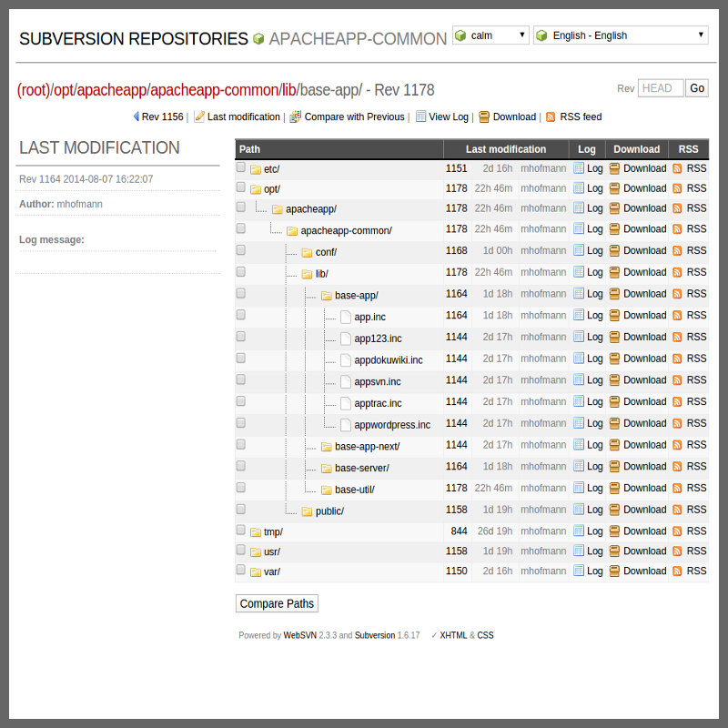This screenshot has height=728, width=728.
Task: Open the base-server/ folder icon
Action: 327,468
